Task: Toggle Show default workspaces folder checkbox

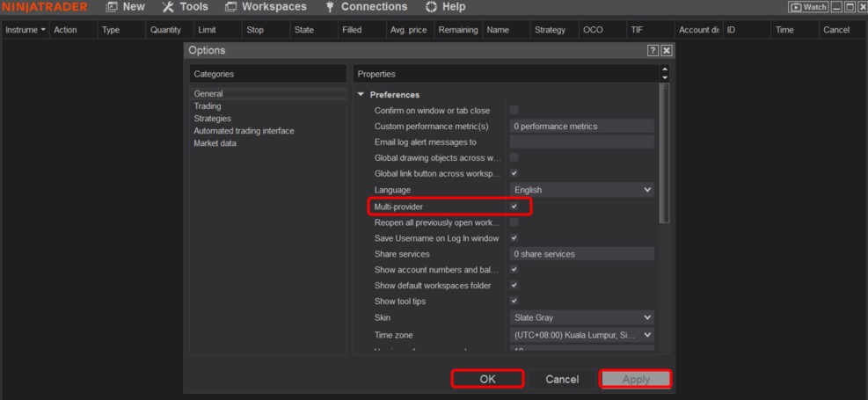Action: [514, 286]
